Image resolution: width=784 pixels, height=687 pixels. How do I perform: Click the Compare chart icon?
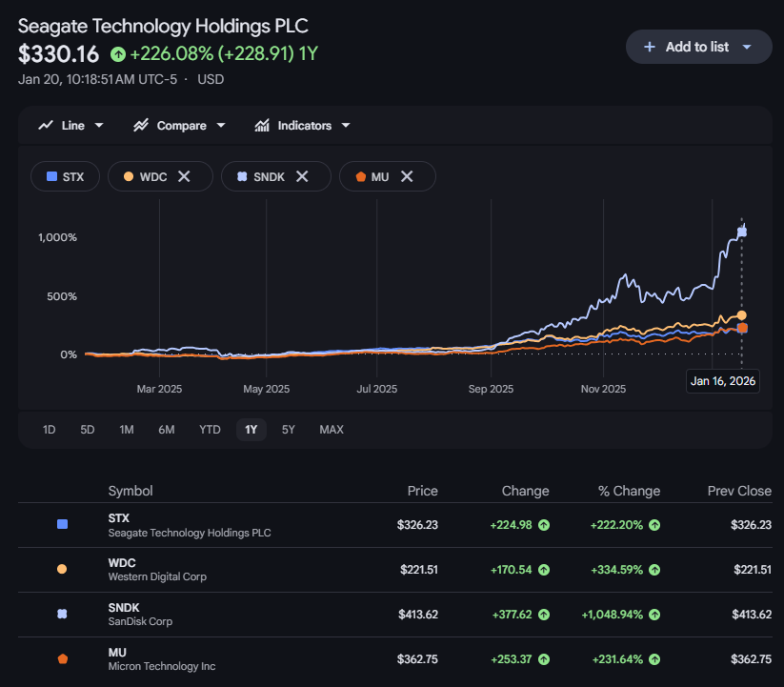(141, 126)
